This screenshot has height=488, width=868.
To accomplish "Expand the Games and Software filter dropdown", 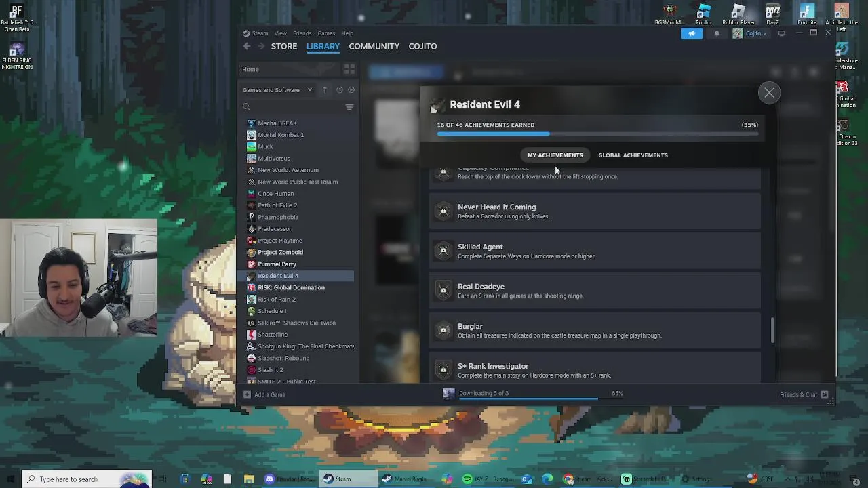I will pos(277,89).
